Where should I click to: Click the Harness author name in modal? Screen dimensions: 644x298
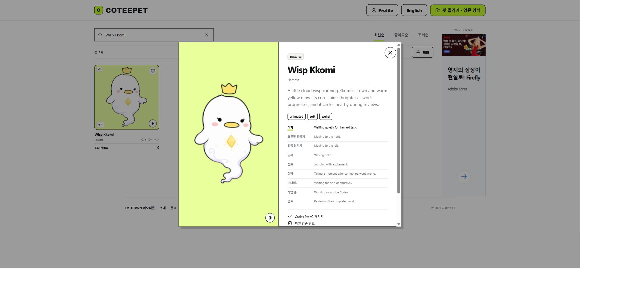tap(293, 80)
